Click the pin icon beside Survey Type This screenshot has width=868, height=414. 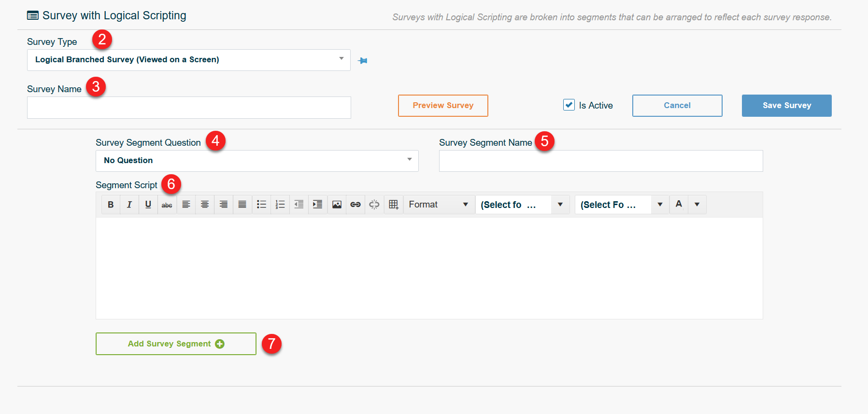pyautogui.click(x=363, y=60)
